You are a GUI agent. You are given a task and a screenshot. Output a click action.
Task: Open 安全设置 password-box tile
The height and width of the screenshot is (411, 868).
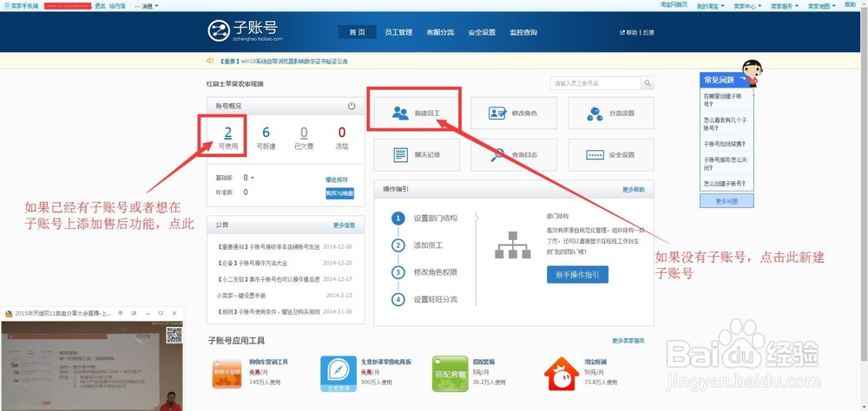[x=610, y=155]
